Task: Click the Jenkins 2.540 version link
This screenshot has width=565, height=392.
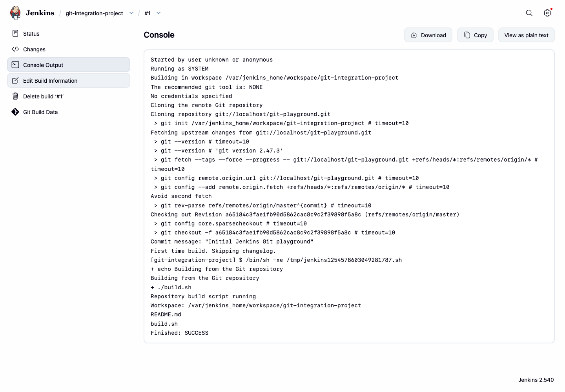Action: (x=536, y=380)
